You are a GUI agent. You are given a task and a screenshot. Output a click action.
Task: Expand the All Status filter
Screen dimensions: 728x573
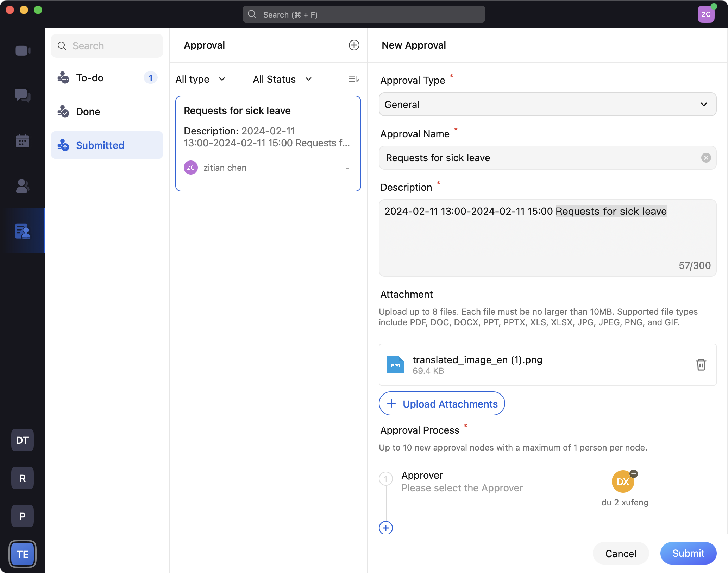click(282, 79)
